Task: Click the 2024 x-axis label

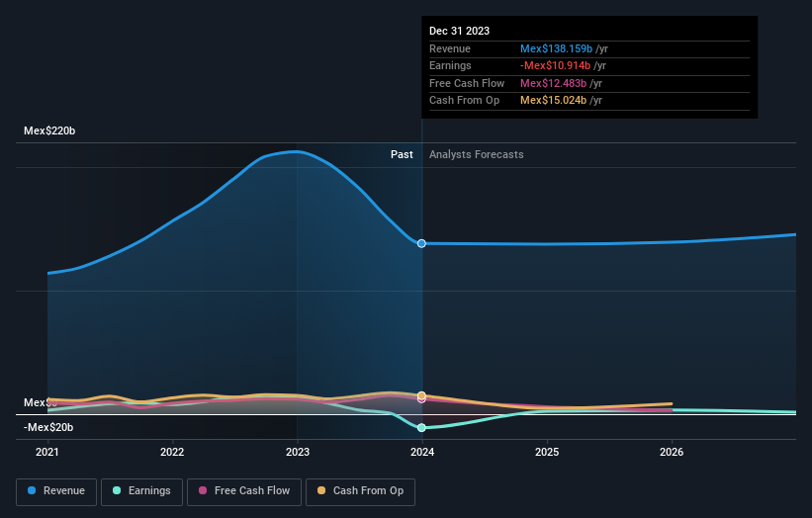Action: (x=422, y=452)
